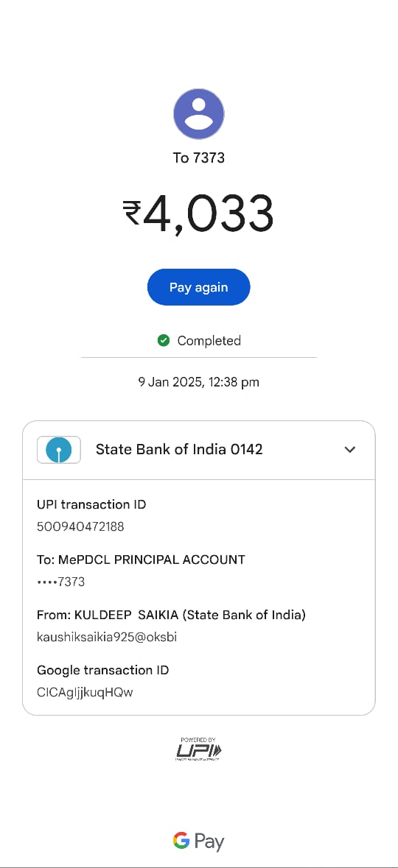The image size is (398, 868).
Task: Select Google transaction ID CICAgIjjkuqHQw
Action: pos(85,693)
